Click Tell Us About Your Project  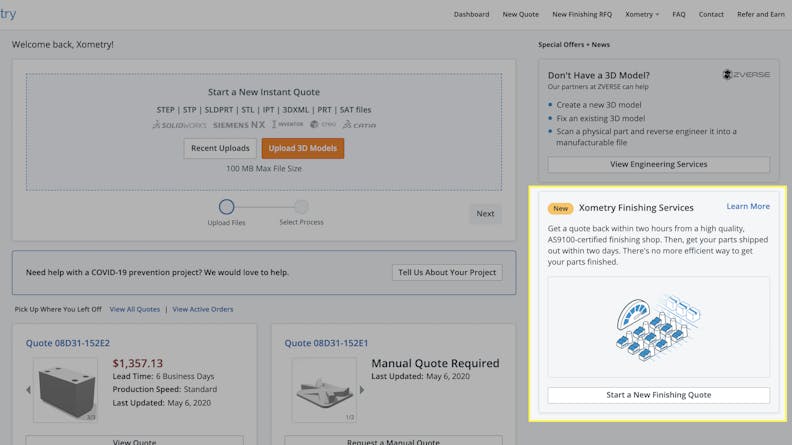447,273
